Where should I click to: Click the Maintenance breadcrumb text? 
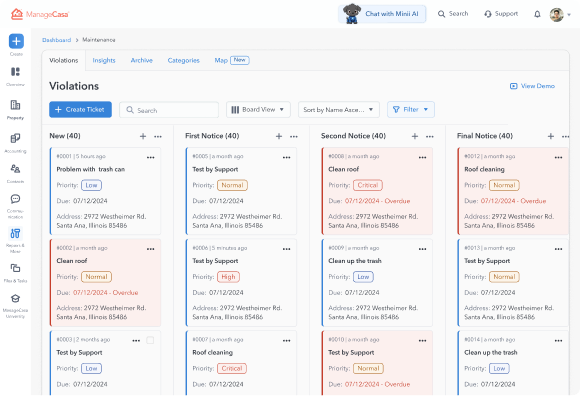[x=99, y=40]
